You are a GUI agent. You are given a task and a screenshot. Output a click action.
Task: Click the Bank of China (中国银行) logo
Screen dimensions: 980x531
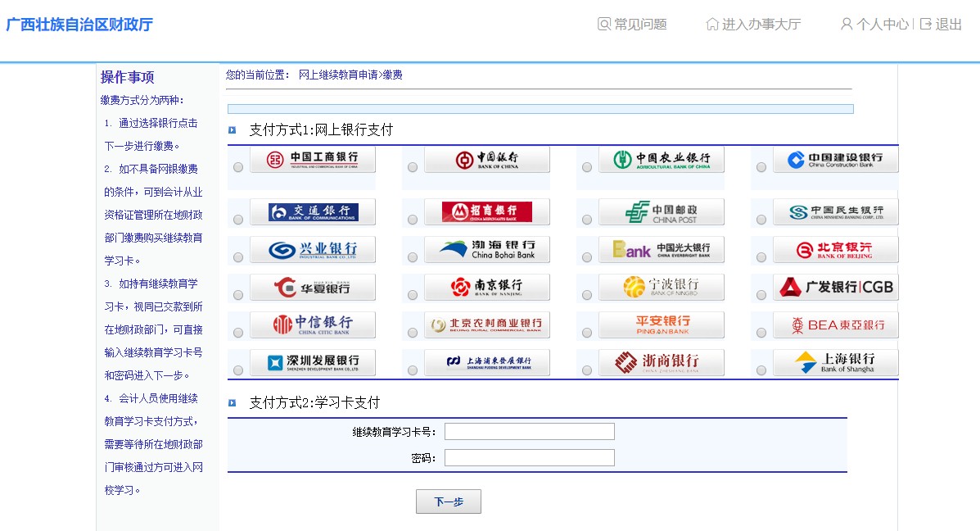pos(487,158)
